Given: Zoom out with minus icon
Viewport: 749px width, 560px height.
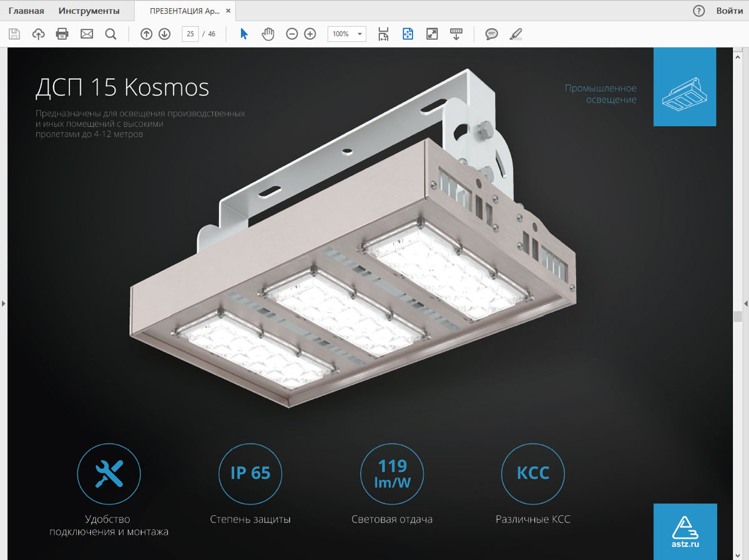Looking at the screenshot, I should pyautogui.click(x=291, y=34).
